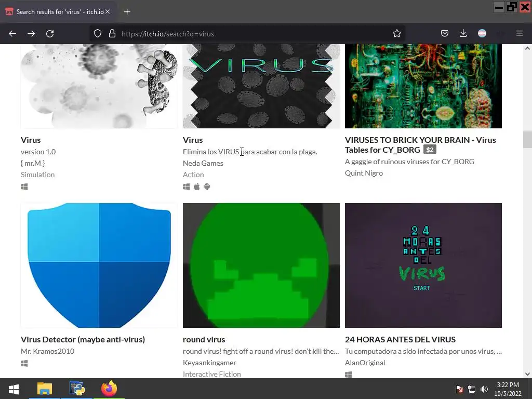Click Windows icon under Virus Detector
Image resolution: width=532 pixels, height=399 pixels.
coord(24,363)
